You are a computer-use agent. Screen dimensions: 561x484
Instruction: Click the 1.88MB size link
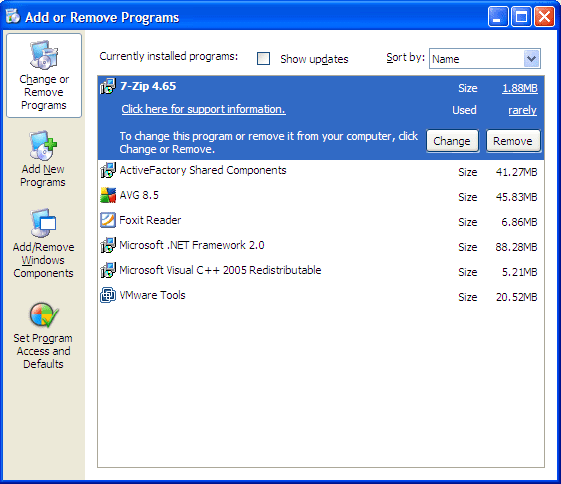(519, 88)
